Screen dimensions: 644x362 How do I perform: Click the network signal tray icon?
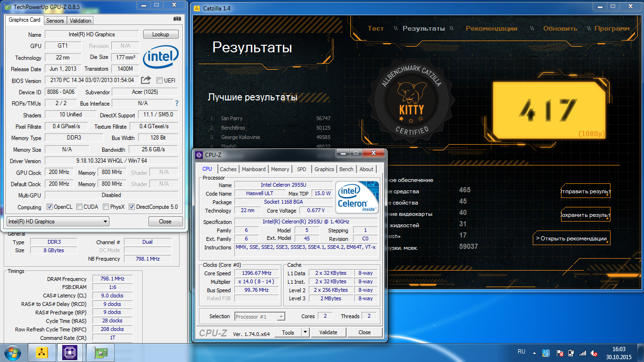[583, 353]
